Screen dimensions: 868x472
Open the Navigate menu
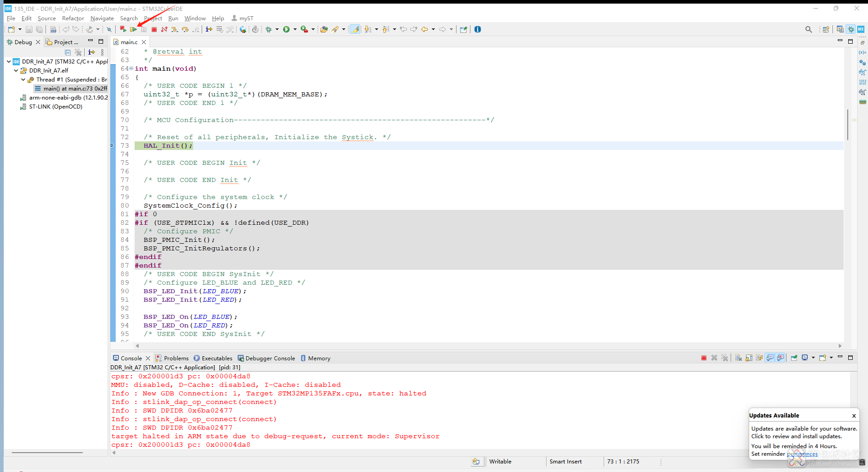[102, 18]
